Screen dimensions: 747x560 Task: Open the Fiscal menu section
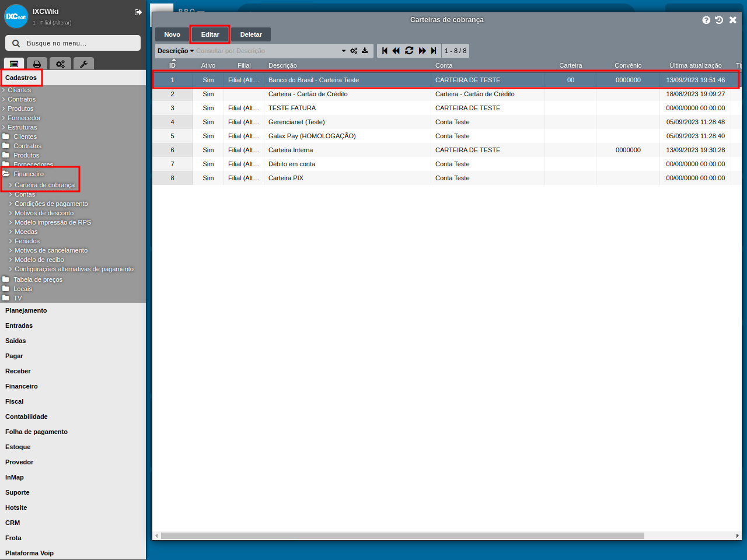click(x=15, y=401)
